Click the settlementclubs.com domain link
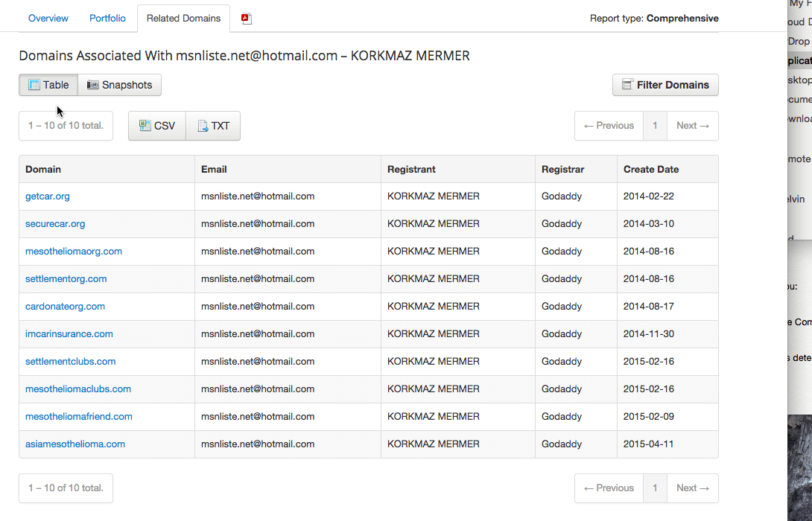 70,361
